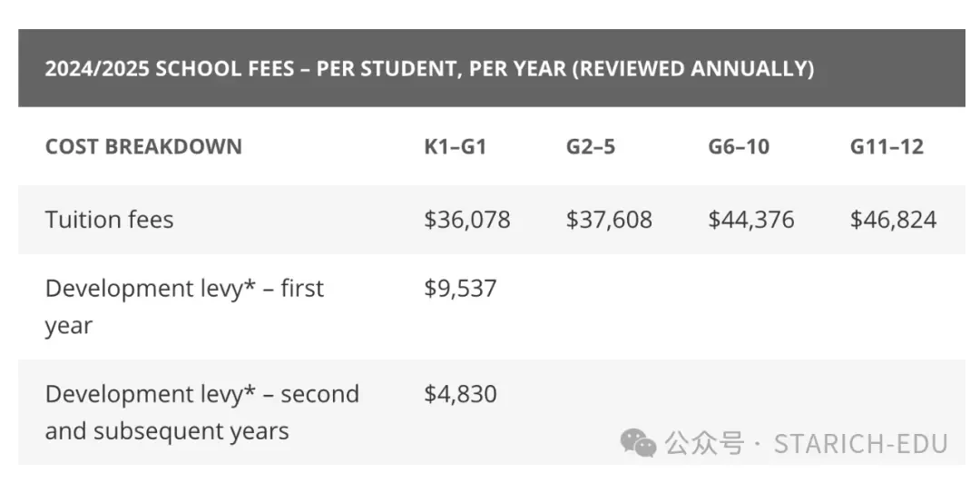Click the $44,376 tuition value

tap(750, 220)
